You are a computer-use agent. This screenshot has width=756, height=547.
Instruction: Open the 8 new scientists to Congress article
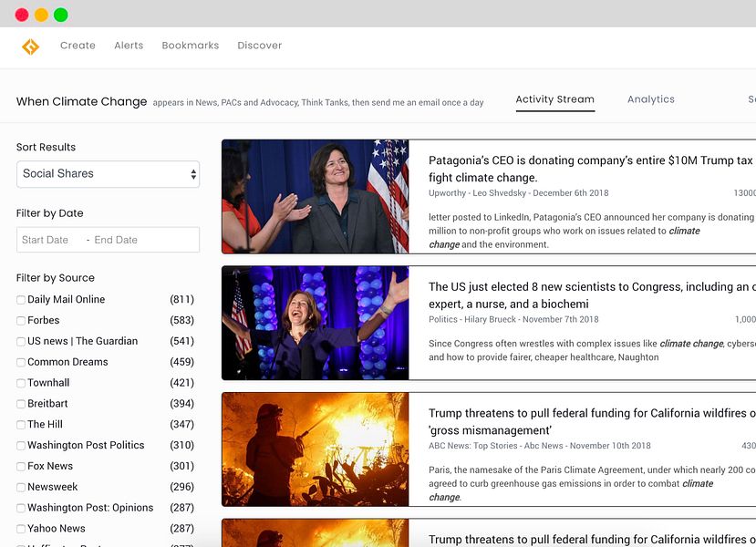592,295
